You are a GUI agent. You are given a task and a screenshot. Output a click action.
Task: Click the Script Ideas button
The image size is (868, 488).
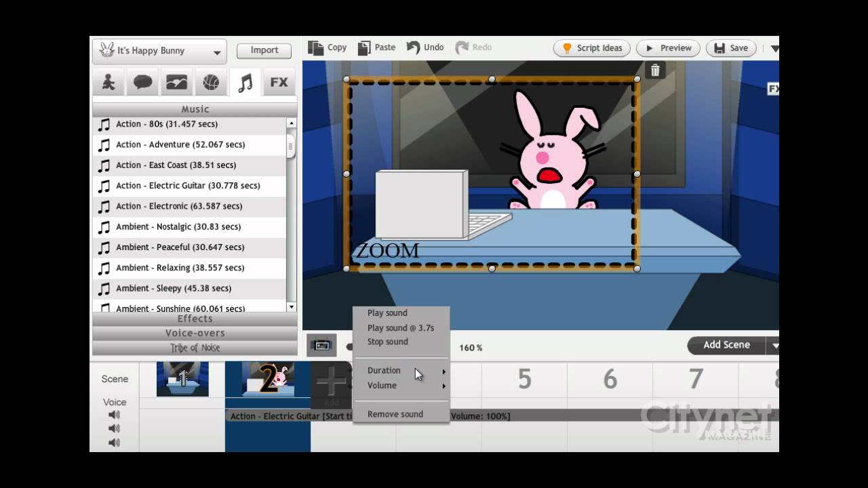pos(592,48)
